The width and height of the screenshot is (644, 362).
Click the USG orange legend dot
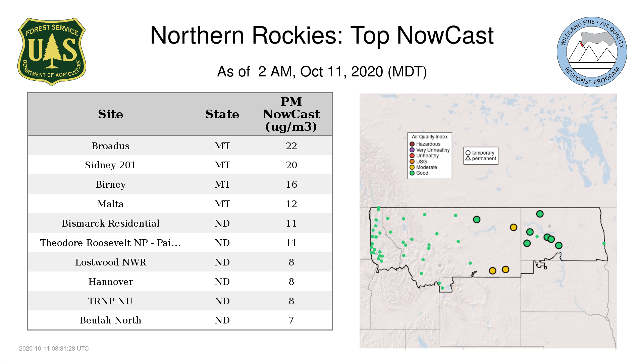412,162
